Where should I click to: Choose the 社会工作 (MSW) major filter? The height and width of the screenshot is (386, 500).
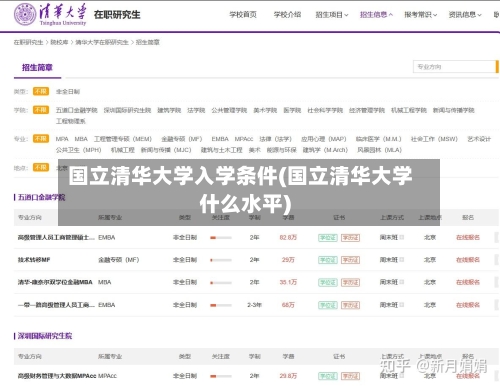pos(434,139)
